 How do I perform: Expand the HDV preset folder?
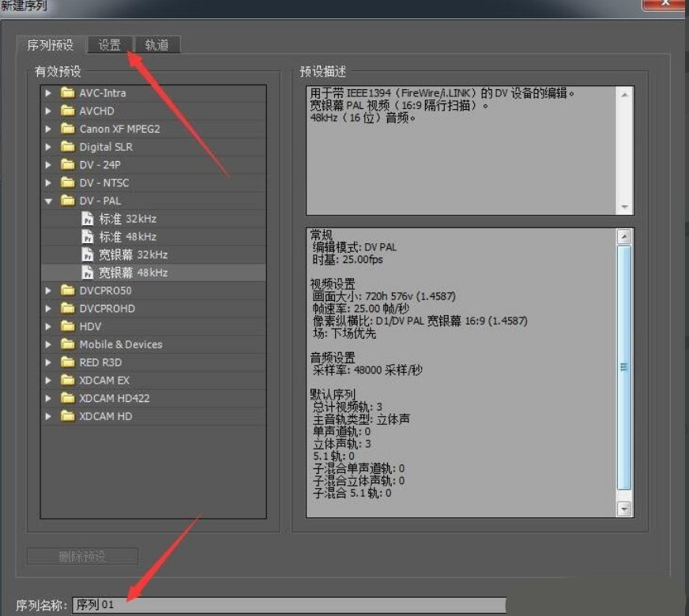click(x=48, y=327)
